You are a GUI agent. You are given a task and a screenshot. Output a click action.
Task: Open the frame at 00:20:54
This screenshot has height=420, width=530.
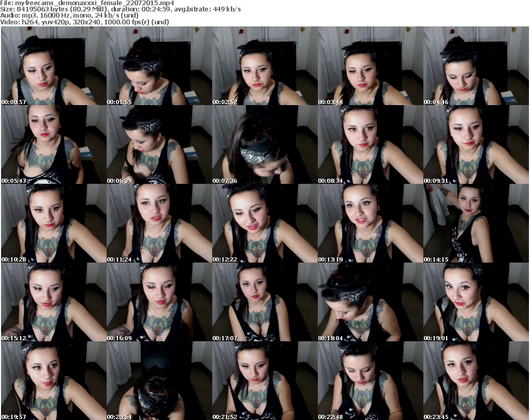point(159,381)
